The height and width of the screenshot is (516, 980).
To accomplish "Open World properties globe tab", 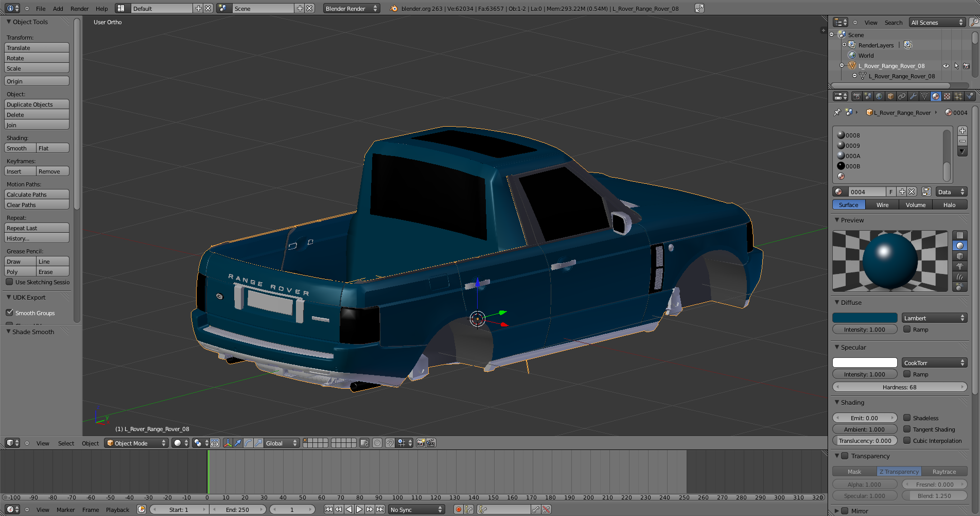I will tap(879, 96).
